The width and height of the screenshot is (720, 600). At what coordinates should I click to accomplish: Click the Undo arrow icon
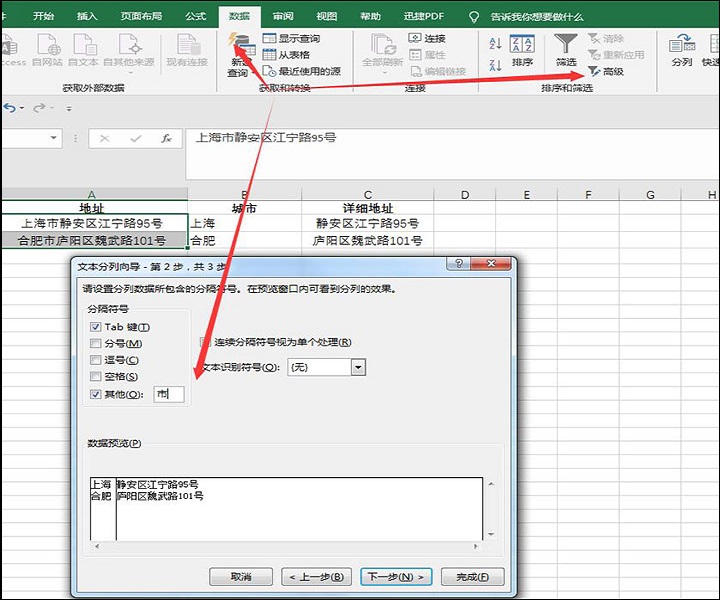coord(10,108)
